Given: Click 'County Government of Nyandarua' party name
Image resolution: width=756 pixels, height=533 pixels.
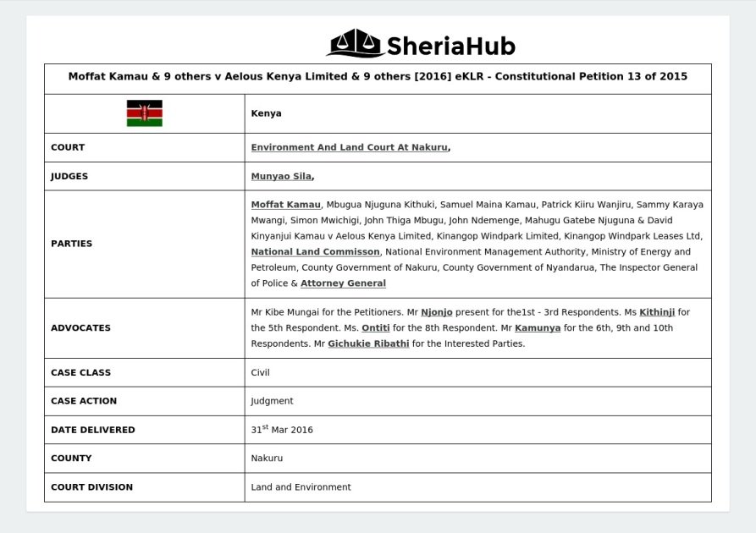Looking at the screenshot, I should [x=518, y=267].
